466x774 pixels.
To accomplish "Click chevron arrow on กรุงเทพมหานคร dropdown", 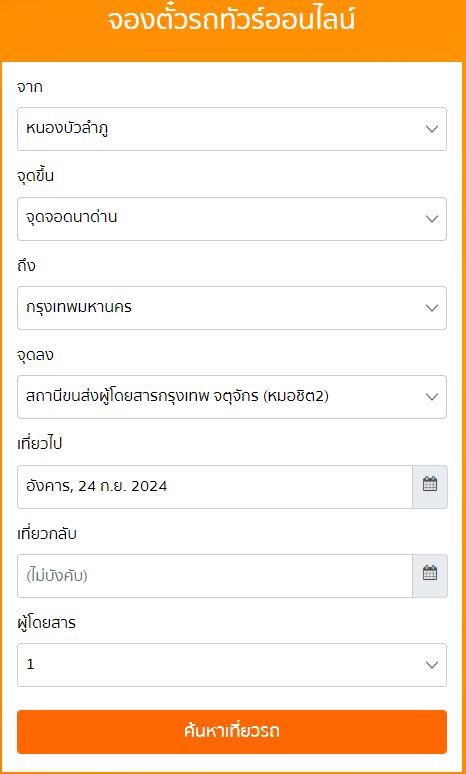I will (432, 308).
